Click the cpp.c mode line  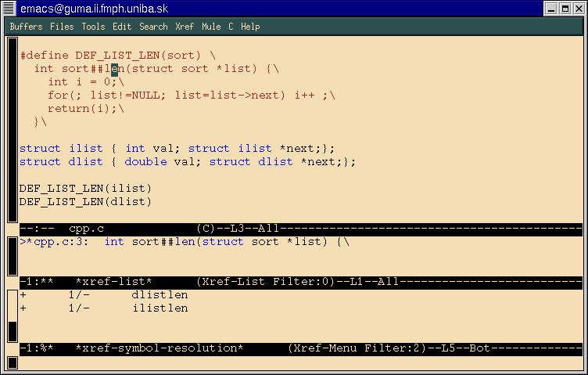301,229
